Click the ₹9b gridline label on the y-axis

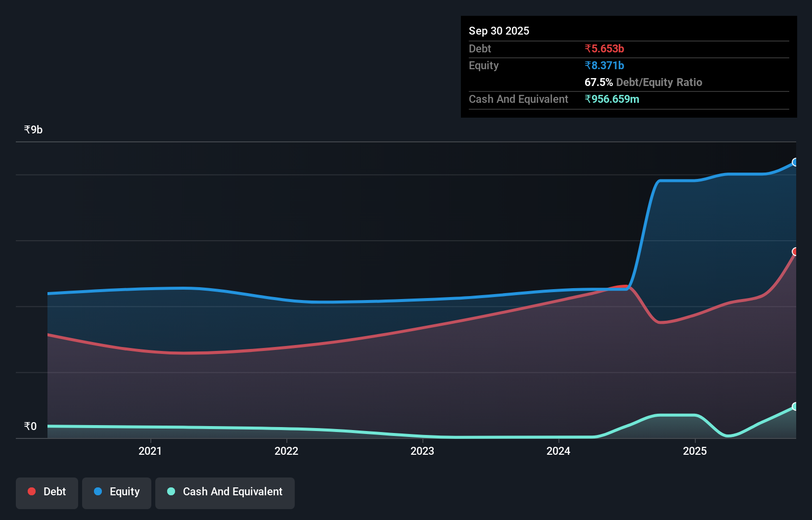point(33,129)
